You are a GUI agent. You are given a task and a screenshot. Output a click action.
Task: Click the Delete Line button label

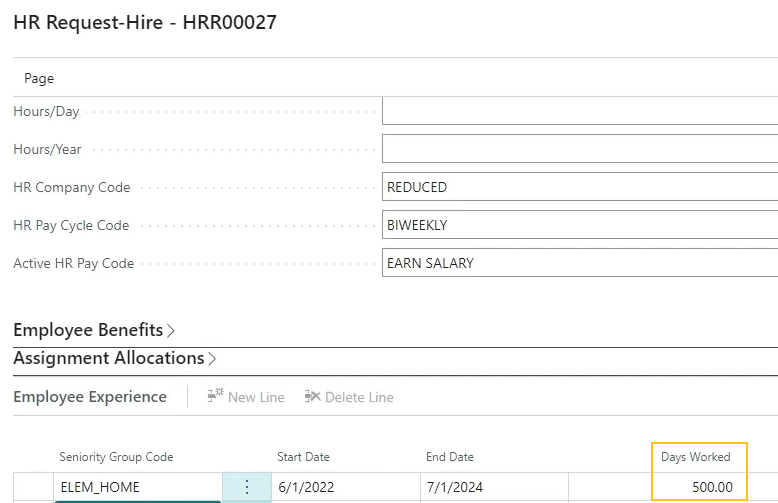point(359,397)
